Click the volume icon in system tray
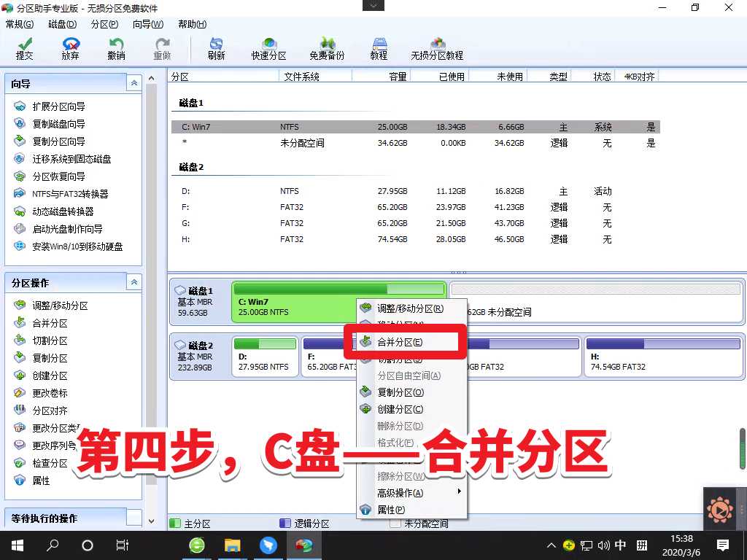 click(603, 545)
